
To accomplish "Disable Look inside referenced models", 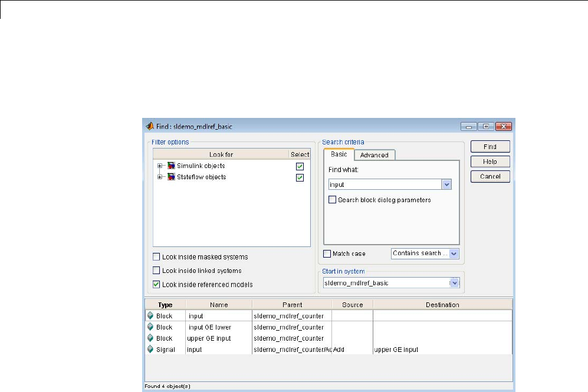I will [x=156, y=285].
